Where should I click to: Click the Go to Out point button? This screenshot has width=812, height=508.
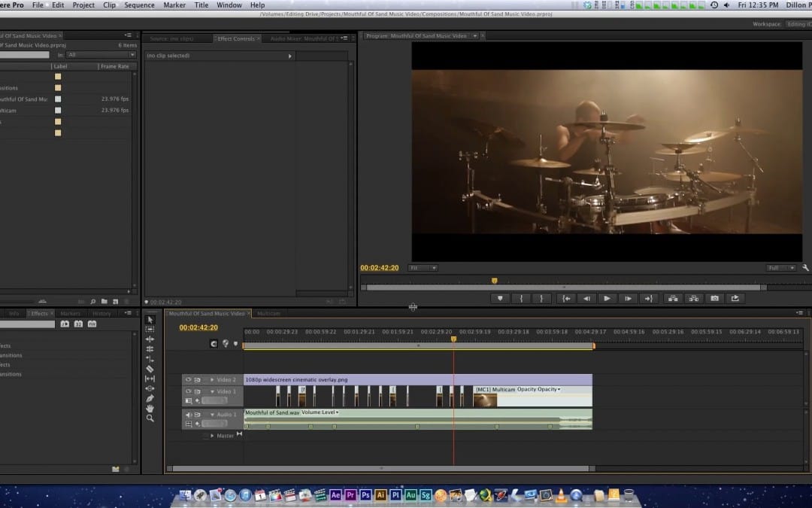pyautogui.click(x=648, y=299)
